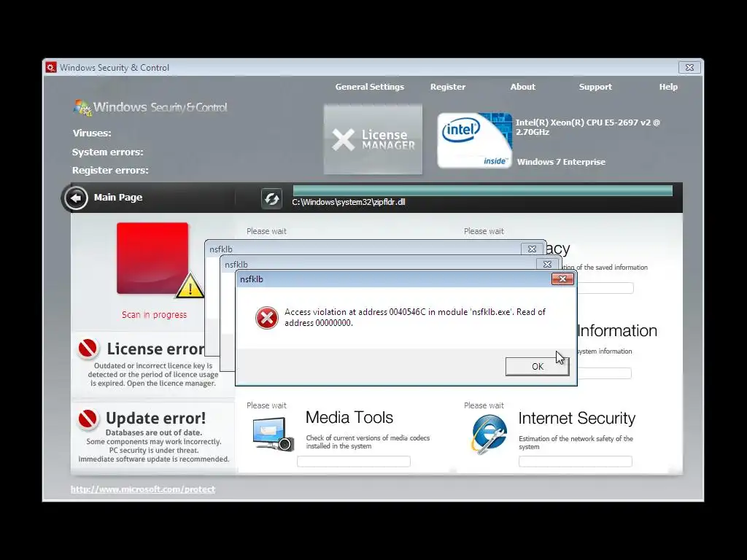Viewport: 747px width, 560px height.
Task: Click the title bar app icon
Action: pos(52,67)
